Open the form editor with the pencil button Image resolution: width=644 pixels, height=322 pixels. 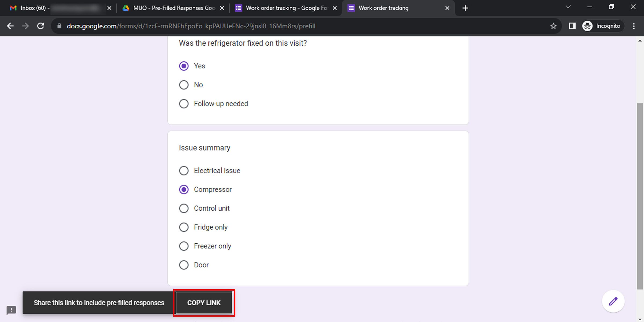pos(613,301)
